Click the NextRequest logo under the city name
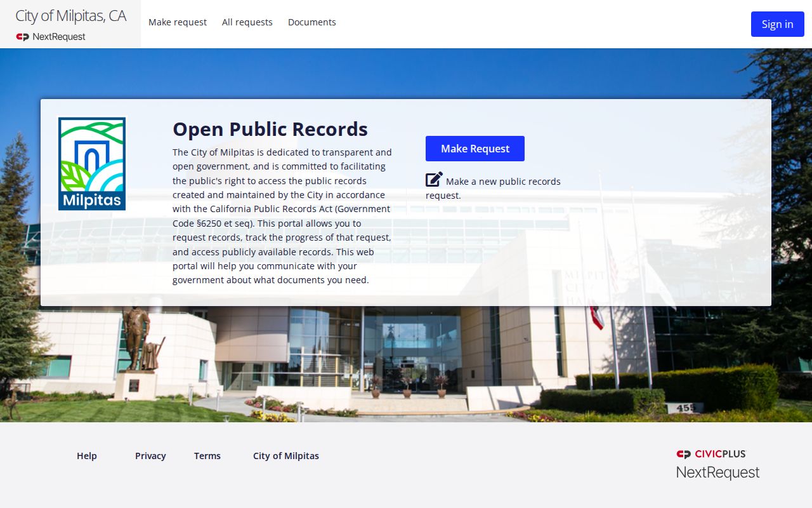The image size is (812, 508). tap(51, 37)
